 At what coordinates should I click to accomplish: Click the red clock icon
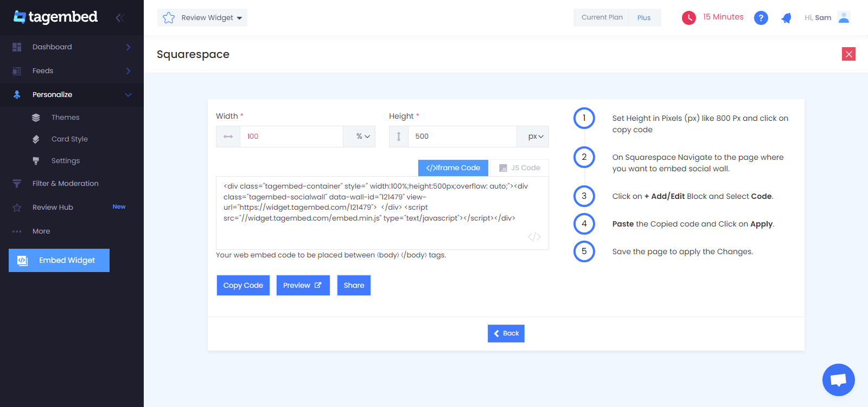[689, 18]
